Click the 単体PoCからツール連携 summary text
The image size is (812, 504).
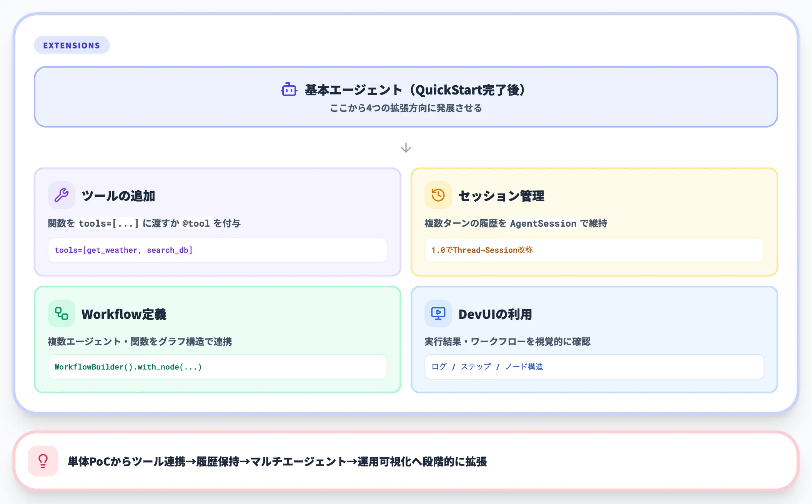point(277,461)
